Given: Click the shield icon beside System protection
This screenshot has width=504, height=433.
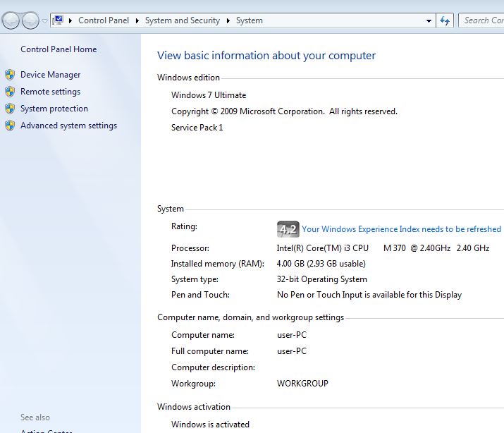Looking at the screenshot, I should 10,109.
